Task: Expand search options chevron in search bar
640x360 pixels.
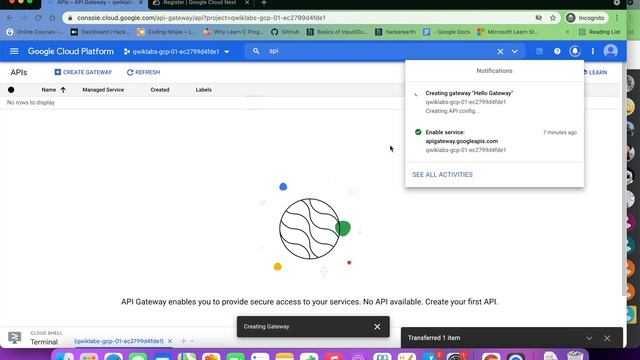Action: tap(515, 52)
